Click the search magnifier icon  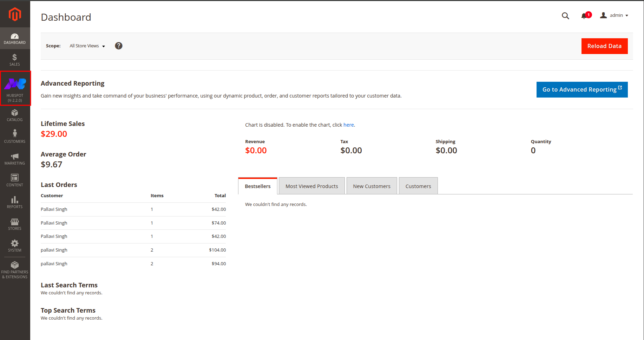click(x=565, y=16)
